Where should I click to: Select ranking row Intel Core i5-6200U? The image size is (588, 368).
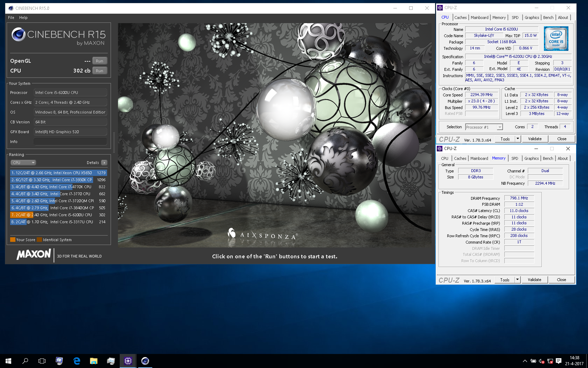point(58,215)
